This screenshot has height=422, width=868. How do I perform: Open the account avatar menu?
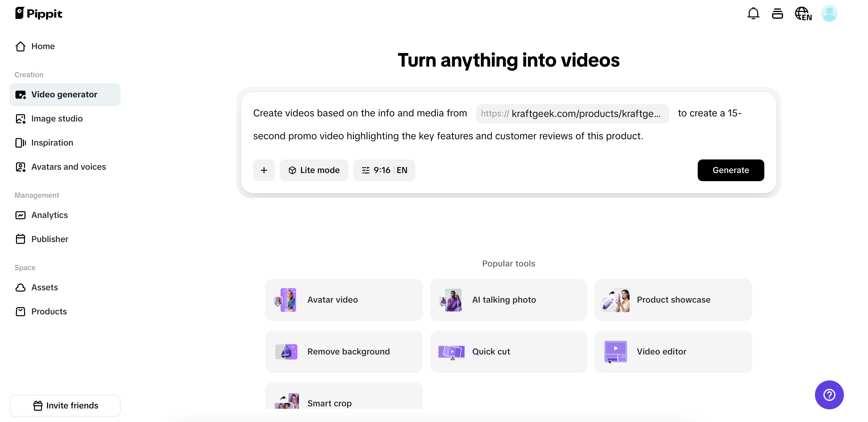(830, 14)
